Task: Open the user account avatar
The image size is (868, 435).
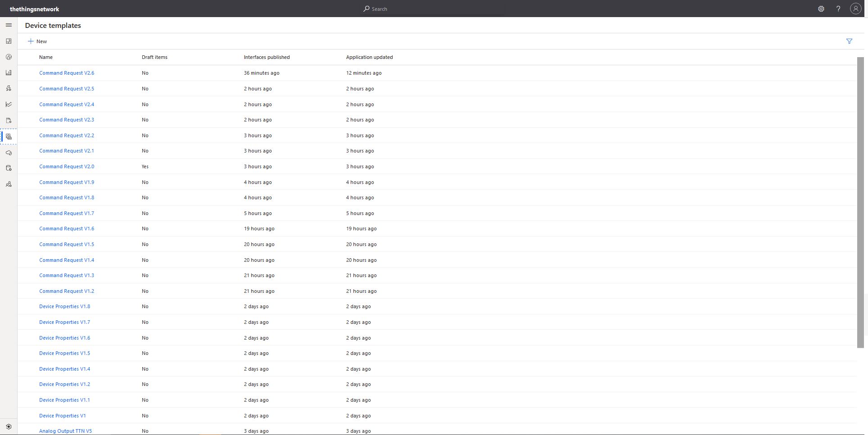Action: click(x=855, y=9)
